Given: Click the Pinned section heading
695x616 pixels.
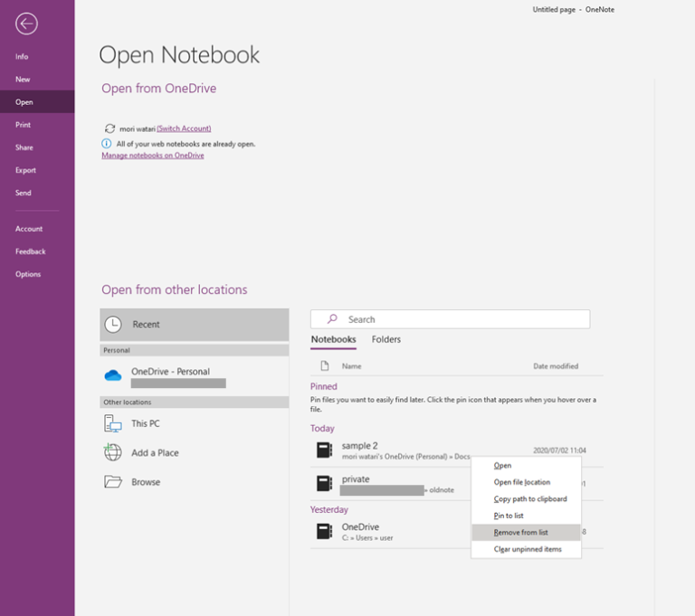Looking at the screenshot, I should pyautogui.click(x=324, y=386).
